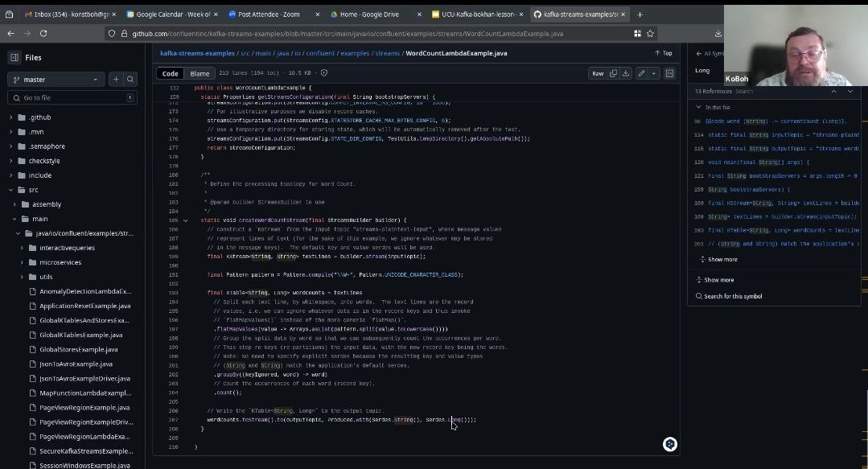Screen dimensions: 868x469
Task: Open the Copilot chat icon
Action: pos(670,444)
